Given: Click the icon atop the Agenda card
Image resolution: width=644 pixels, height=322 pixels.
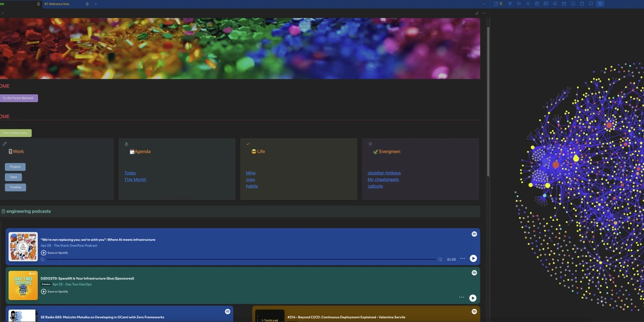Looking at the screenshot, I should (126, 144).
